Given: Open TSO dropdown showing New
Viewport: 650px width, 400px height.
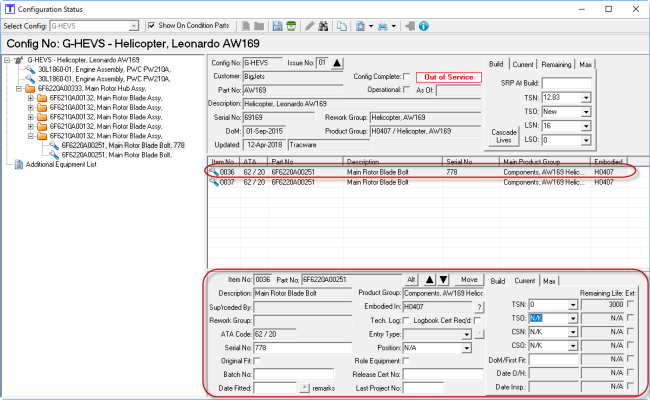Looking at the screenshot, I should point(586,112).
